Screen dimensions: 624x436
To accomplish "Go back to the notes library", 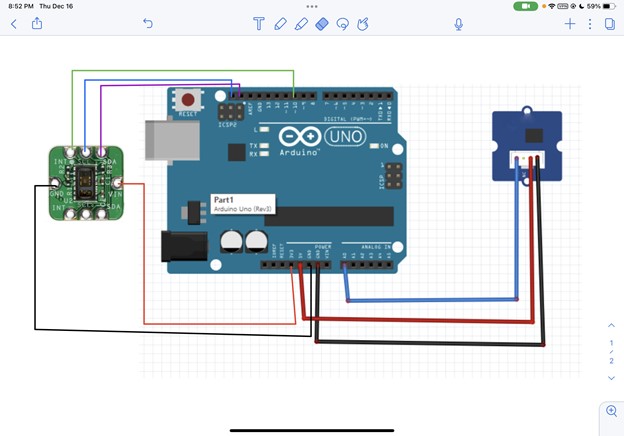I will (13, 23).
